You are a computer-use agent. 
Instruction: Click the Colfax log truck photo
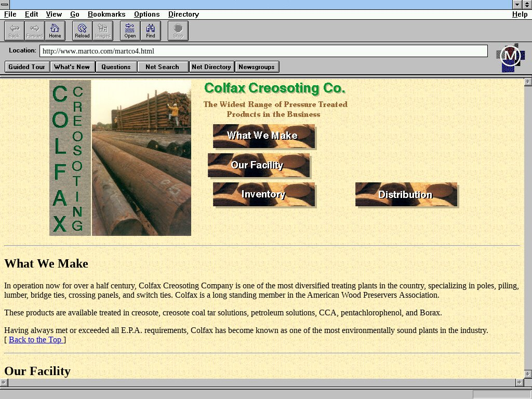[141, 158]
